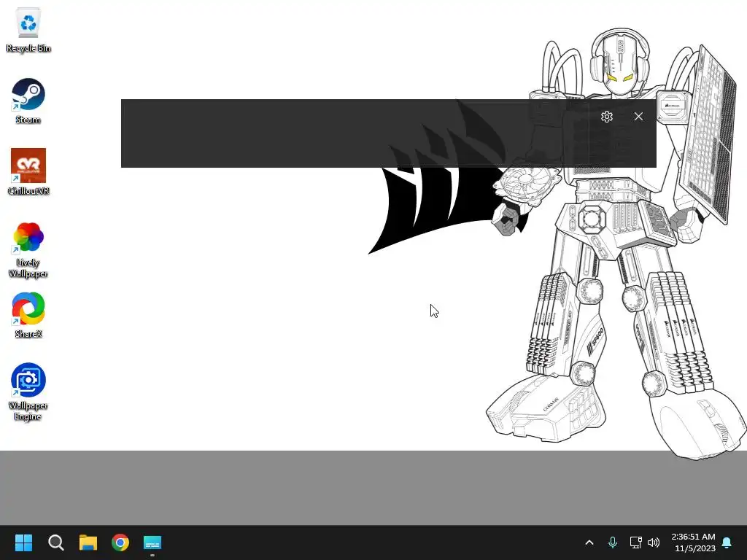Open notifications bell icon

tap(727, 542)
